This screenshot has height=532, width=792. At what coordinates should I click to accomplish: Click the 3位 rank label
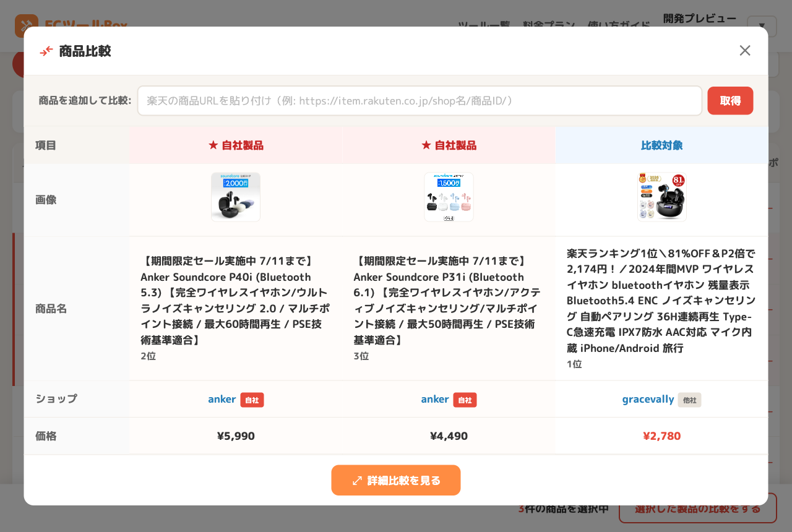click(361, 356)
